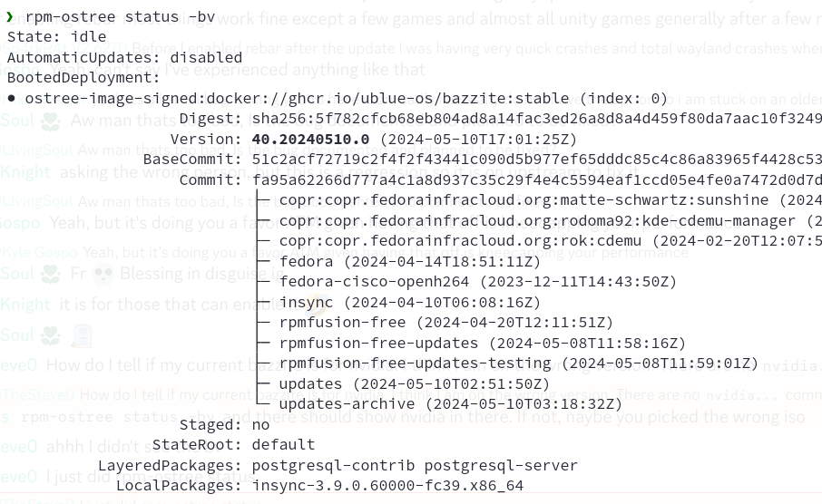Click the sha256 digest hash value
Viewport: 822px width, 504px height.
(536, 119)
